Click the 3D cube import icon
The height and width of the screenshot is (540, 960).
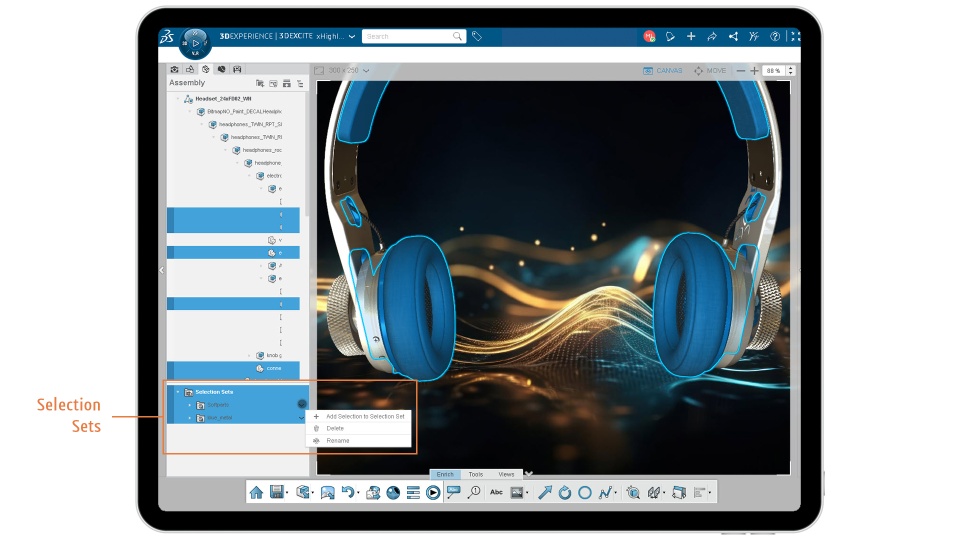pyautogui.click(x=302, y=492)
